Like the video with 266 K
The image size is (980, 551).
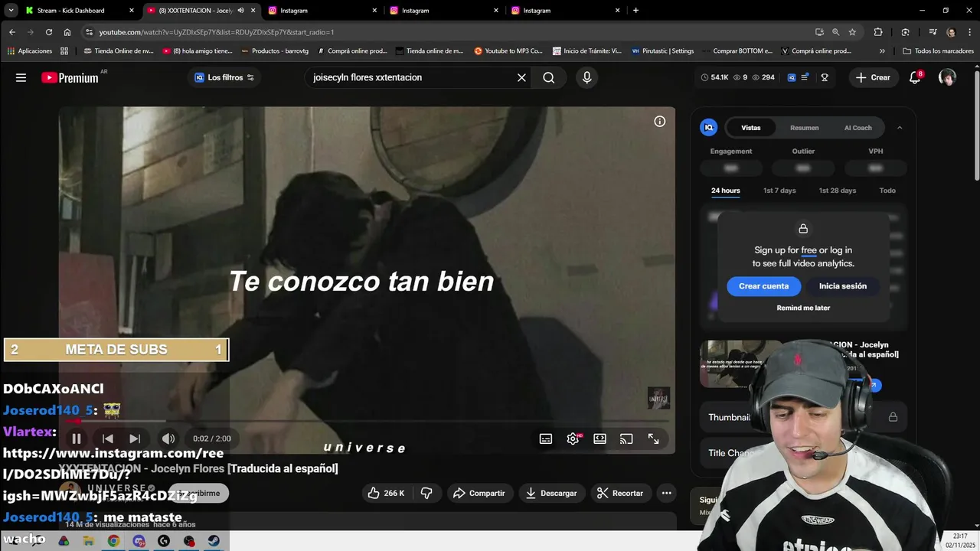click(x=386, y=493)
